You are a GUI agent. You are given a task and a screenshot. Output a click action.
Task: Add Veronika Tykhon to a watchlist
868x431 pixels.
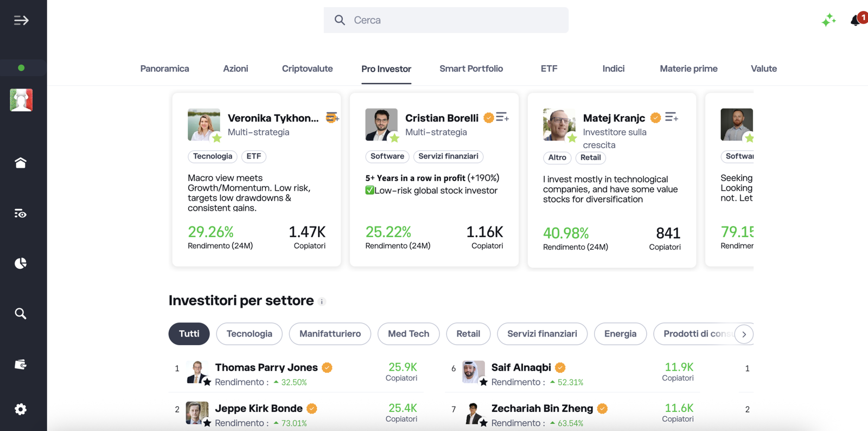(x=332, y=117)
